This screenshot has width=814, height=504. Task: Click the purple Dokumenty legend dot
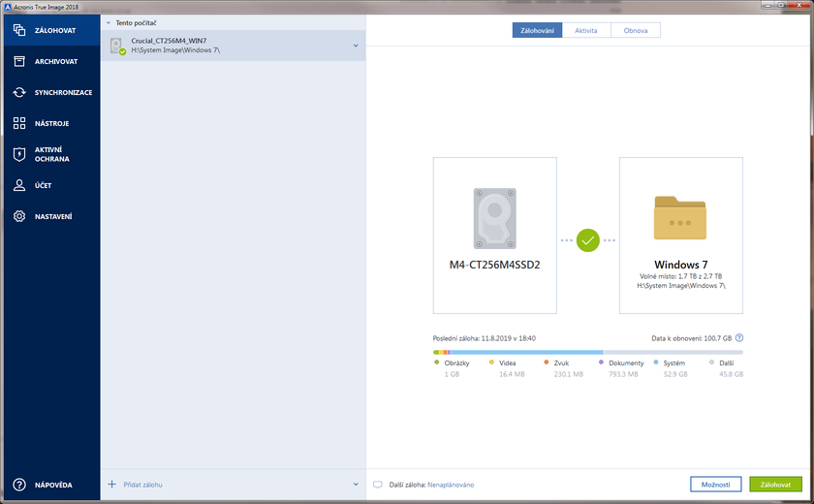click(x=601, y=362)
